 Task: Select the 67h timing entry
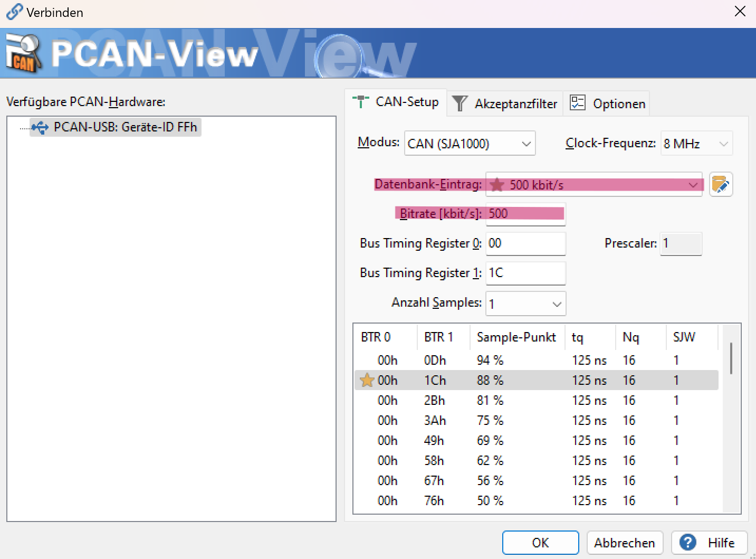tap(537, 480)
